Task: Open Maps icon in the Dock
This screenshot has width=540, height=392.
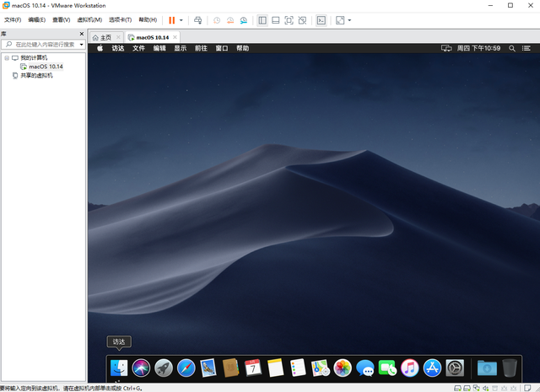Action: coord(321,368)
